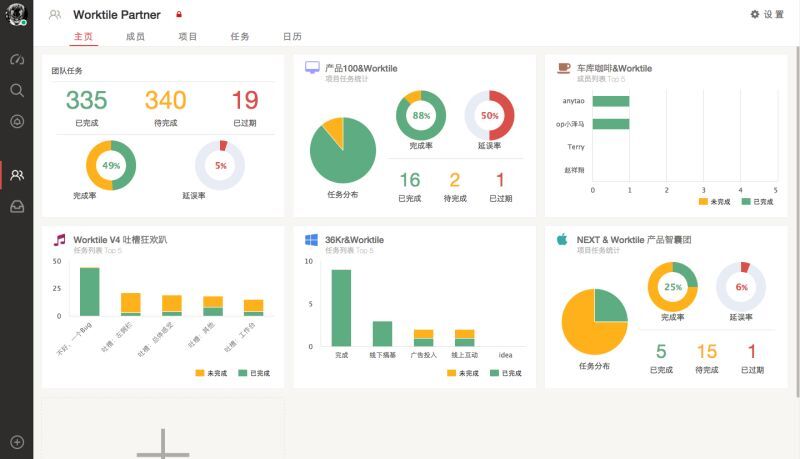The width and height of the screenshot is (800, 459).
Task: Click the user avatar at top left
Action: tap(16, 15)
